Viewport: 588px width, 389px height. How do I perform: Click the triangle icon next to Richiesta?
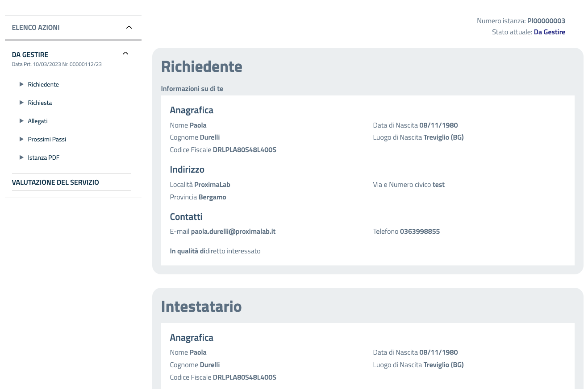(21, 103)
